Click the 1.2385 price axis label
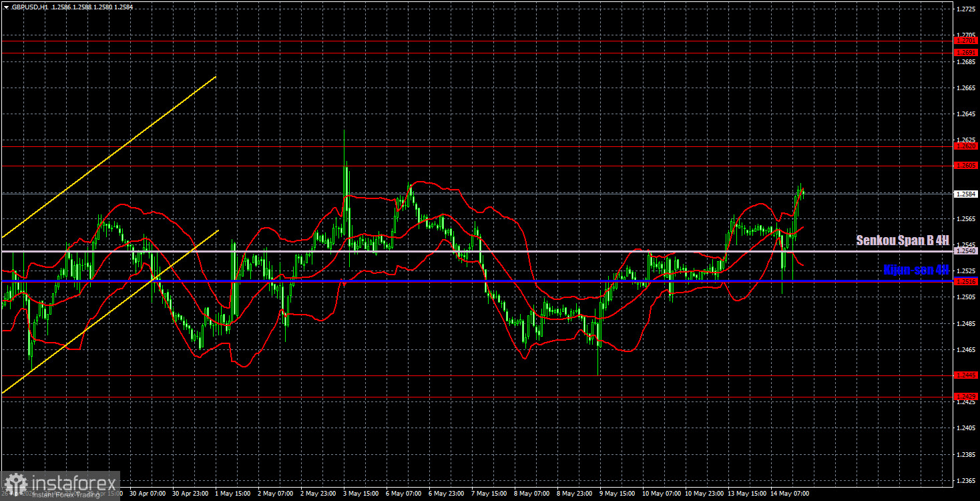 tap(966, 454)
